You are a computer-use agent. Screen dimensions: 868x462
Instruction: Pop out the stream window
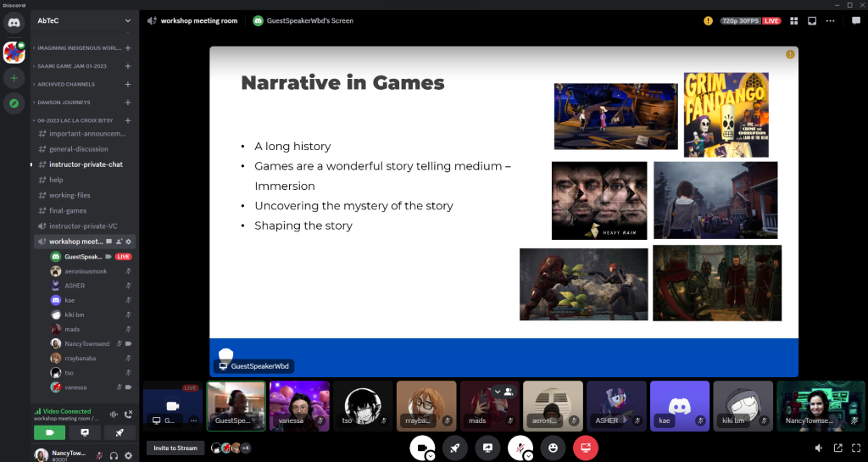[837, 448]
